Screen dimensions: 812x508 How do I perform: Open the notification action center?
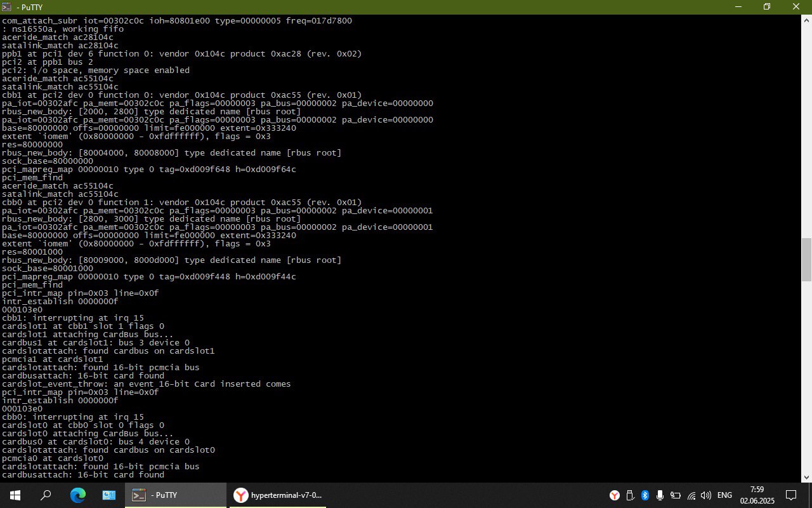(791, 495)
